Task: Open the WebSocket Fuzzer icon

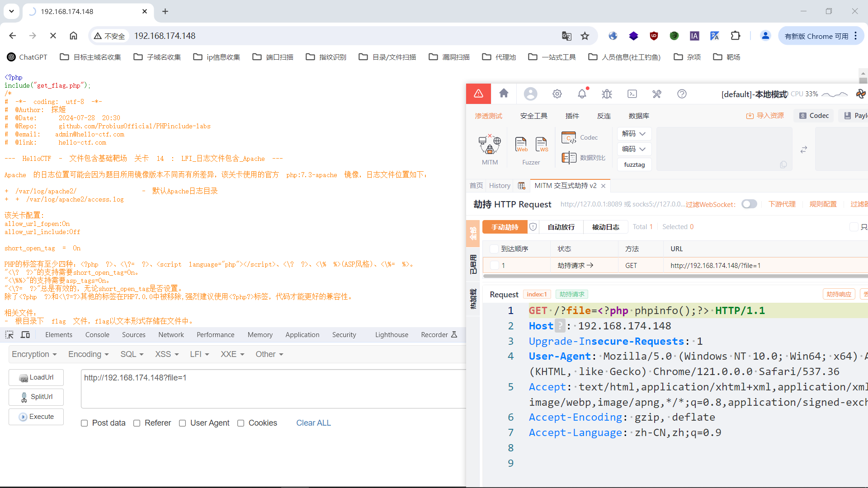Action: click(x=542, y=145)
